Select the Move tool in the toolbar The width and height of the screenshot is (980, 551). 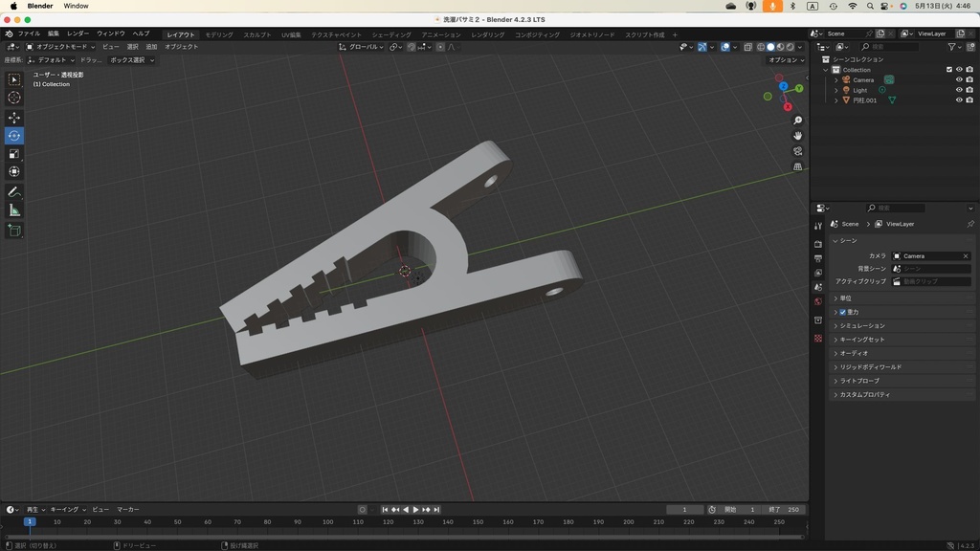coord(14,118)
